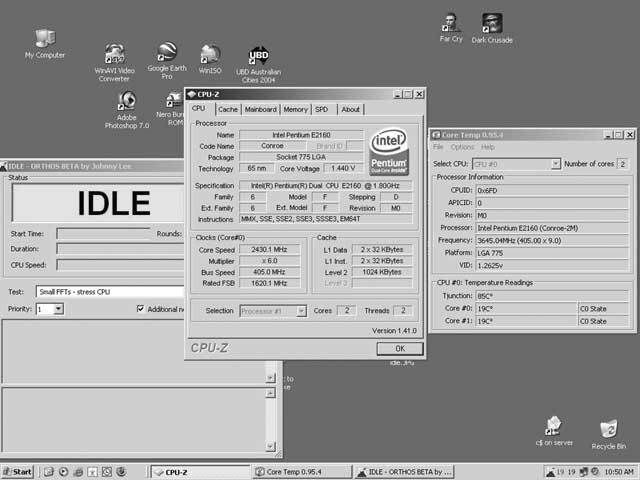Click the network icon in the system tray
Screen dimensions: 640x480
(x=584, y=472)
